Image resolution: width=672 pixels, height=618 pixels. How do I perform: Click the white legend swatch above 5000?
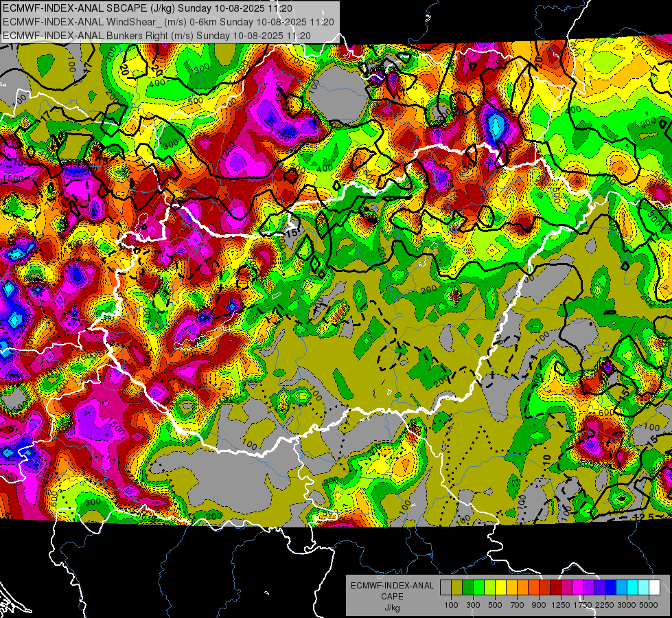pyautogui.click(x=654, y=588)
